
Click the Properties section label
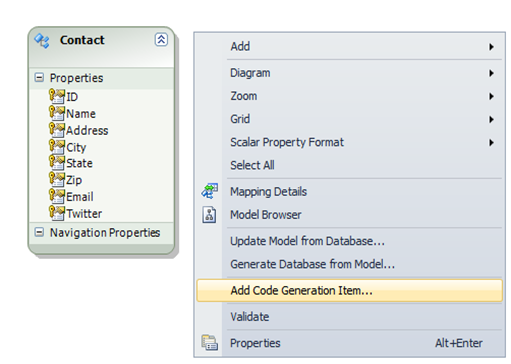pos(76,78)
